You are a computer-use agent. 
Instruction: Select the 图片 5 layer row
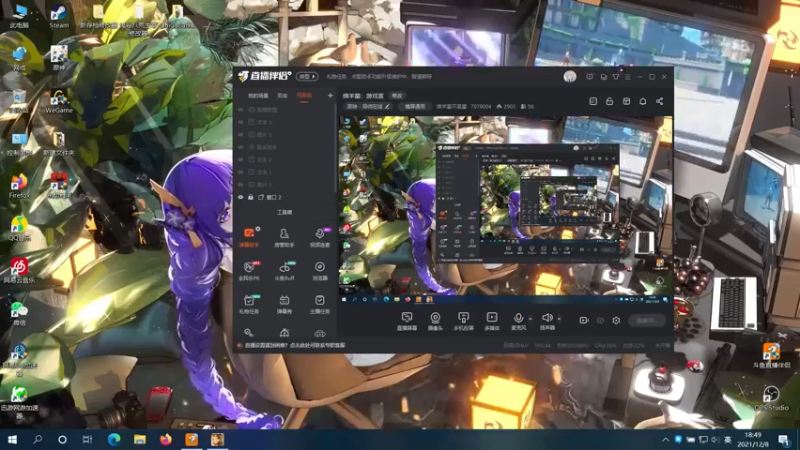(285, 135)
